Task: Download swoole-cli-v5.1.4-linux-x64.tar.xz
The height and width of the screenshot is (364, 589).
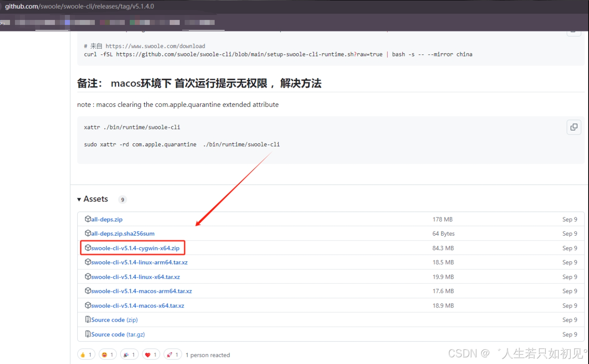Action: (135, 277)
